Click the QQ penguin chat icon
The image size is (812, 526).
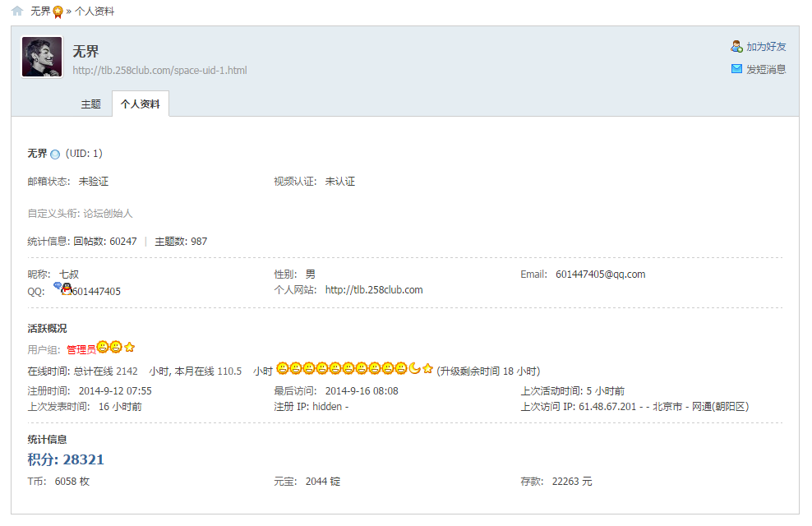63,288
